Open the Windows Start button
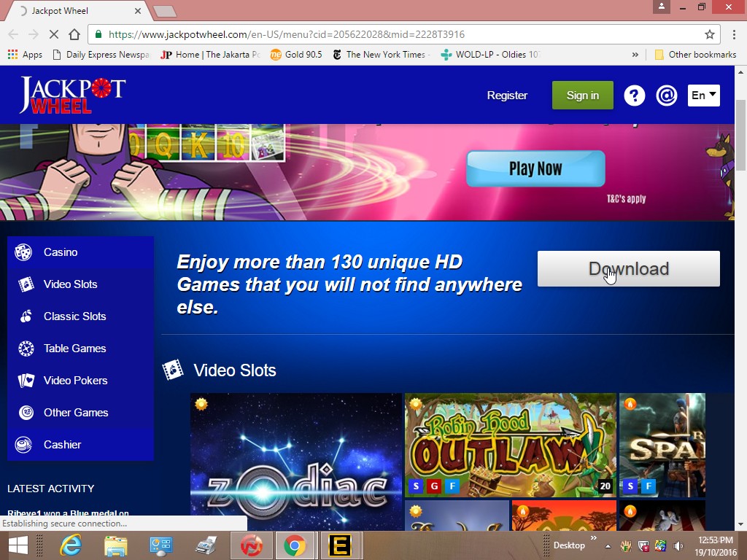The height and width of the screenshot is (560, 747). coord(18,545)
